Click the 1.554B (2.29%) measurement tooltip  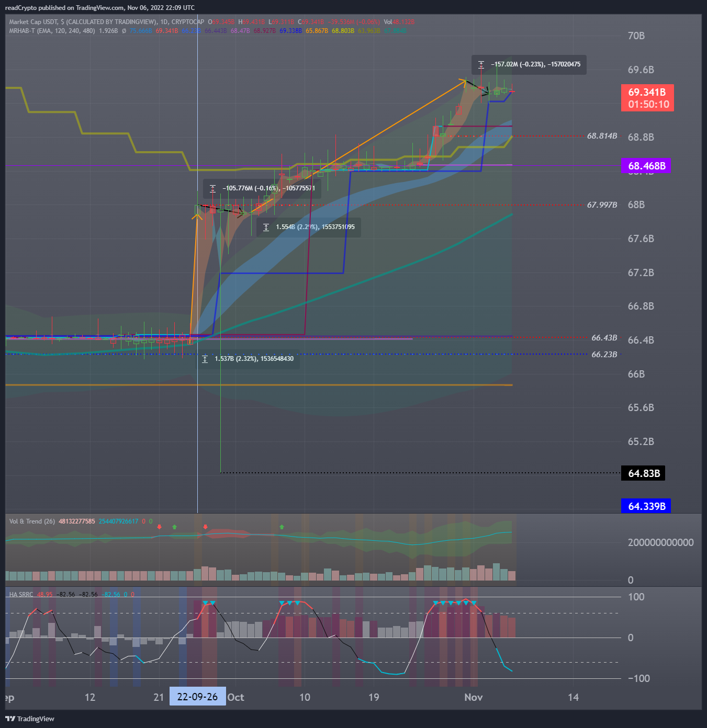click(x=309, y=227)
